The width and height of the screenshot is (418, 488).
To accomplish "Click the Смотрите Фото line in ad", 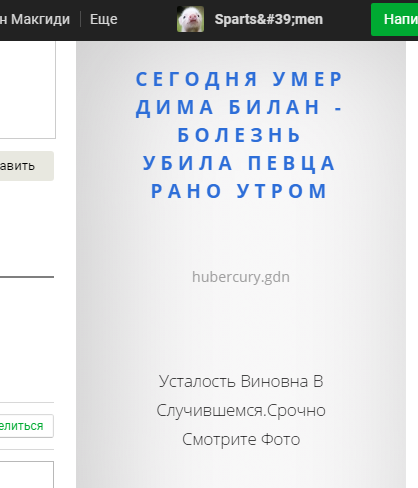I will click(241, 439).
